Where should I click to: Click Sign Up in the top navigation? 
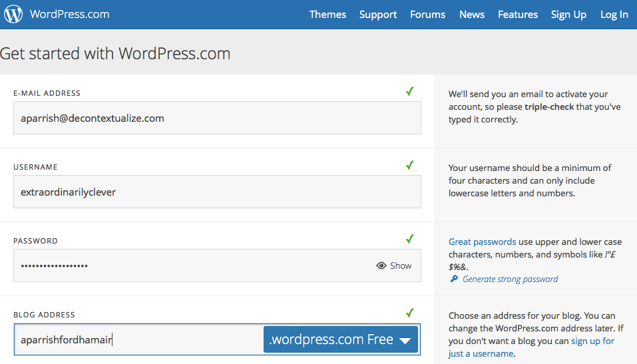click(x=568, y=15)
